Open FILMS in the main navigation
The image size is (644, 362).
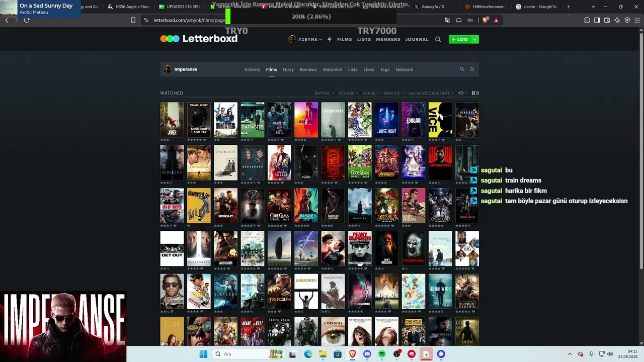point(345,39)
